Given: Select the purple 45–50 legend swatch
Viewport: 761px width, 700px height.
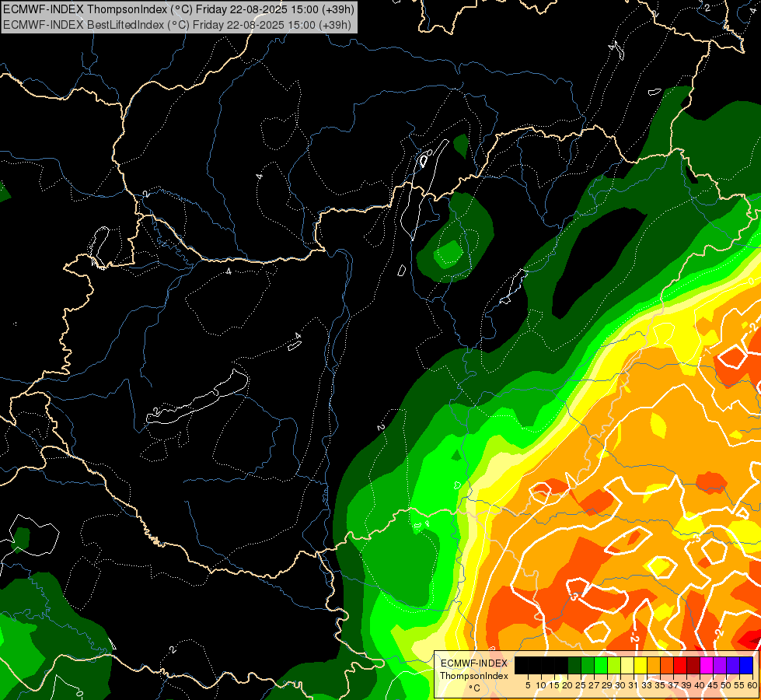Looking at the screenshot, I should (x=720, y=665).
